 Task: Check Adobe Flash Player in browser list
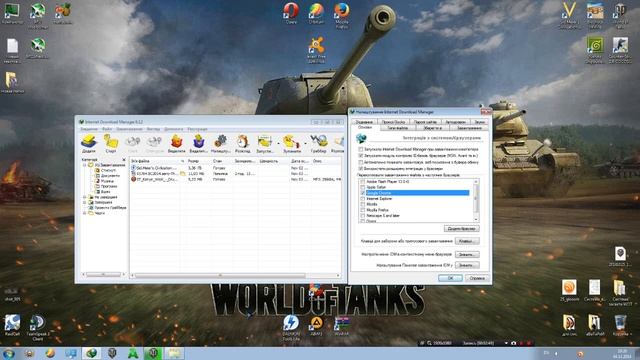[362, 182]
